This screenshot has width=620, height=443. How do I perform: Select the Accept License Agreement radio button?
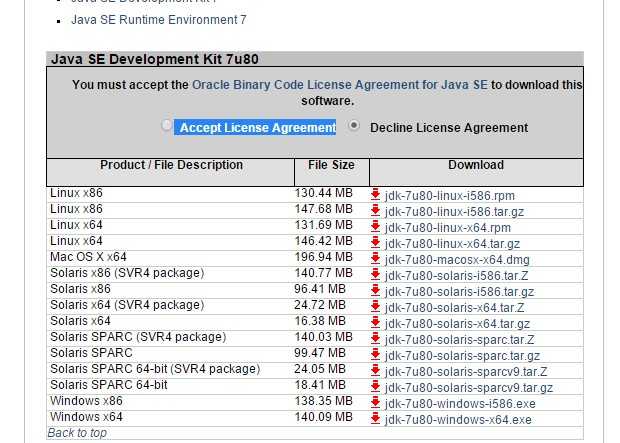pos(166,125)
